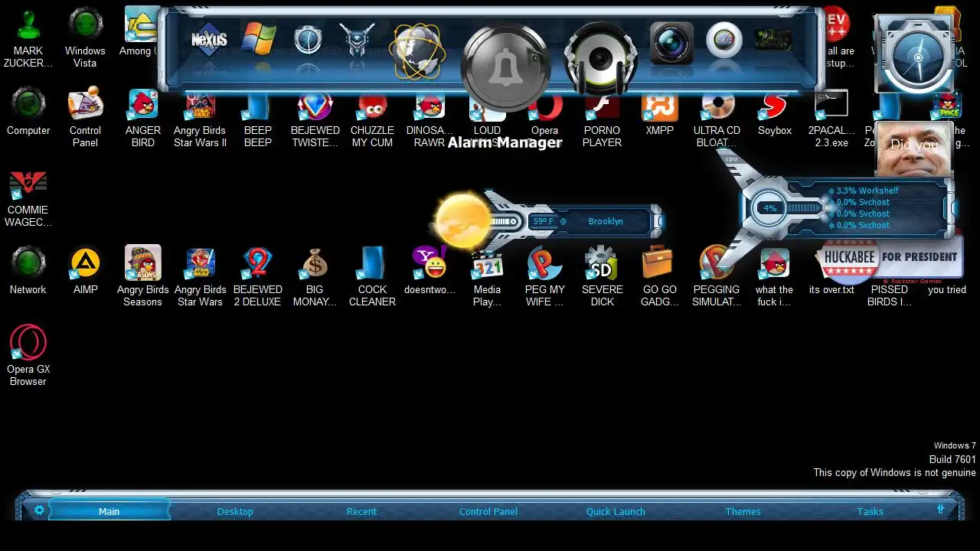Viewport: 980px width, 551px height.
Task: Switch to the Tasks shelf tab
Action: 870,511
